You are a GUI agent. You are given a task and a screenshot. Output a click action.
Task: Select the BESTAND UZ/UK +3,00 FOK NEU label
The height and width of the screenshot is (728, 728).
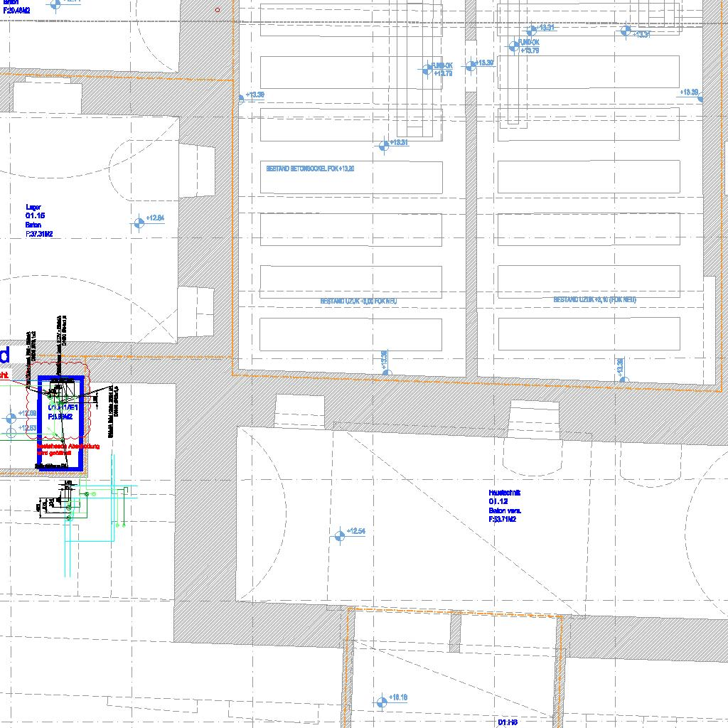pyautogui.click(x=358, y=301)
